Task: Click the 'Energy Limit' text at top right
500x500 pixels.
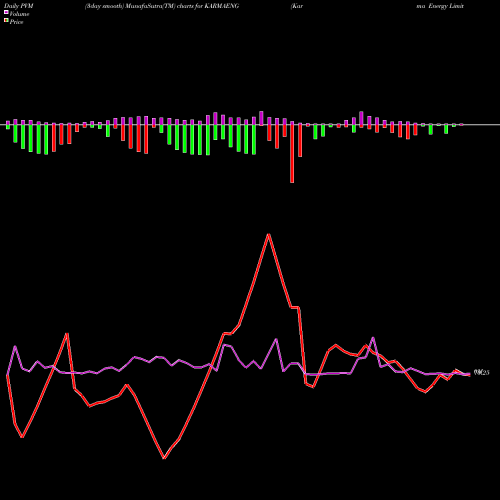Action: (446, 6)
